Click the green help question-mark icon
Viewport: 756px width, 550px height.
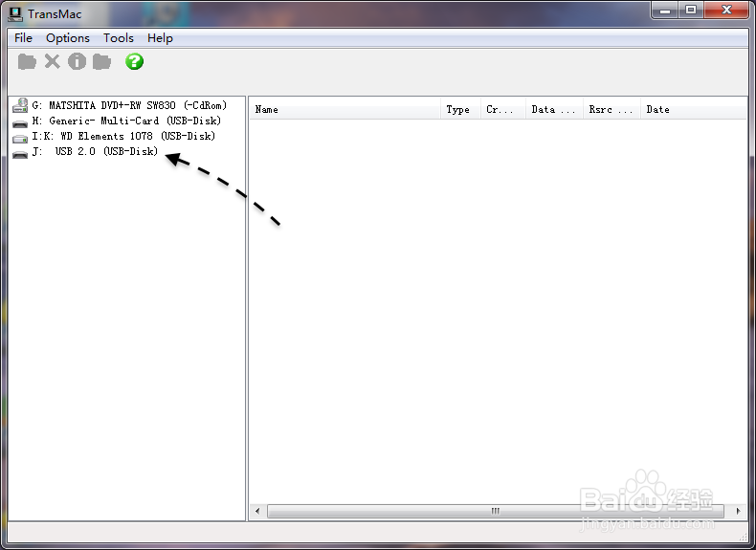tap(135, 62)
